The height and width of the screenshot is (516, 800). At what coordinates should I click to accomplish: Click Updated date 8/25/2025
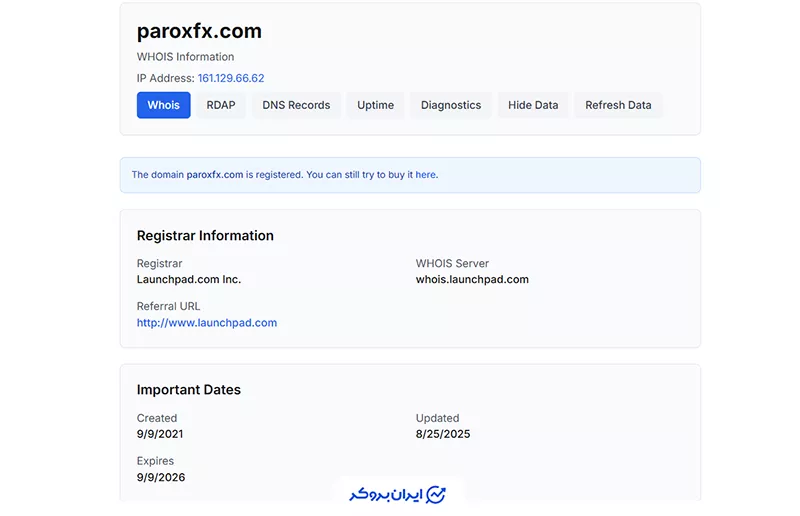click(443, 434)
